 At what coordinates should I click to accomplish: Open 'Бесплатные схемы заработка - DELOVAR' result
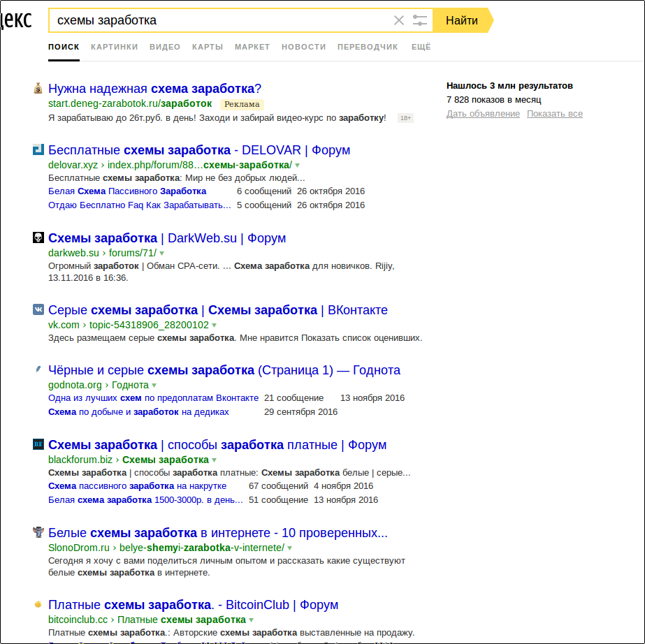(x=199, y=150)
